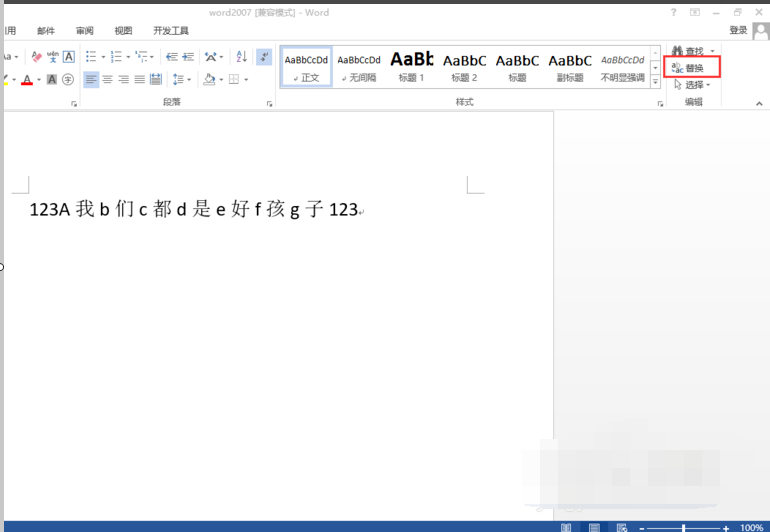Switch to Read Mode view
Image resolution: width=770 pixels, height=532 pixels.
566,527
